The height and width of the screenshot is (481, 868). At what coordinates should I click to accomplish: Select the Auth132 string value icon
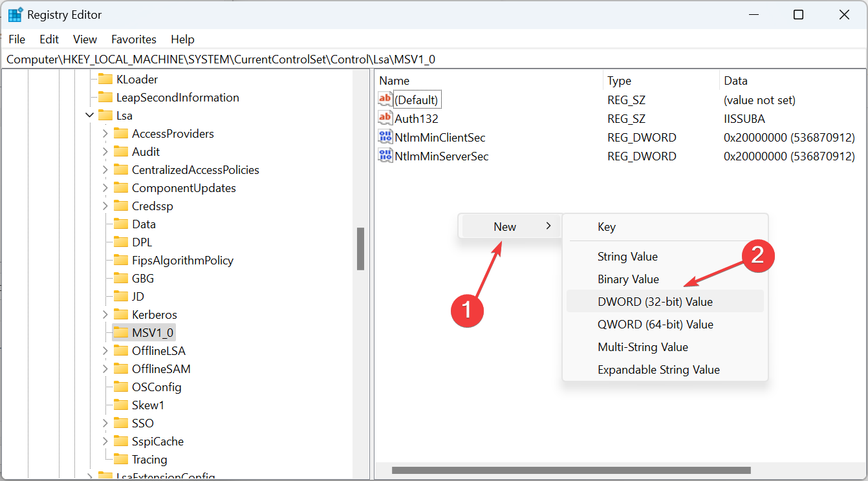[385, 118]
